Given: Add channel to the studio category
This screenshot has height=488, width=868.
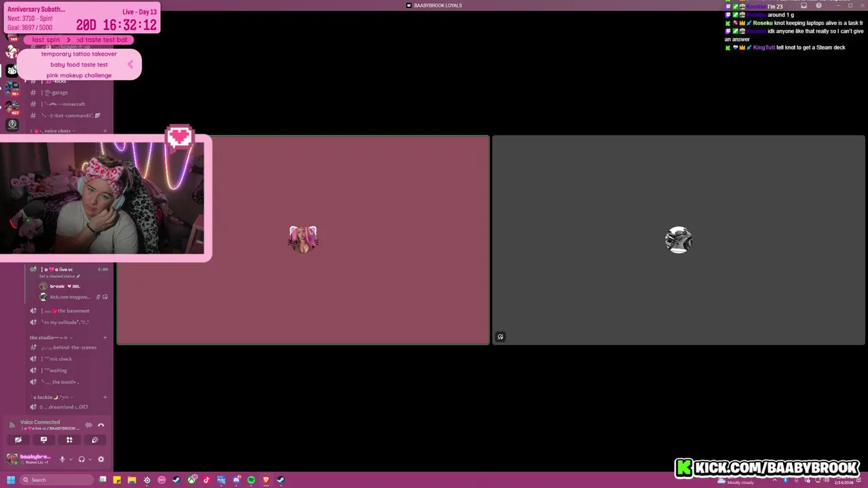Looking at the screenshot, I should 105,338.
